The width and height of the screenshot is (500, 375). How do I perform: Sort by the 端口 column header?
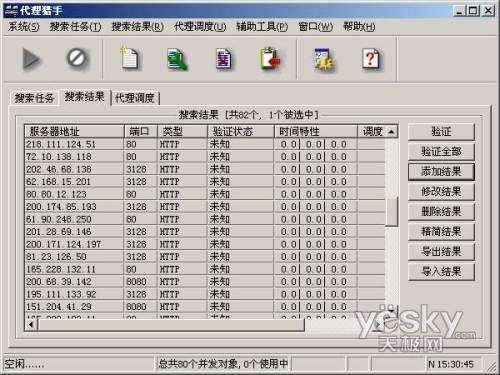140,132
